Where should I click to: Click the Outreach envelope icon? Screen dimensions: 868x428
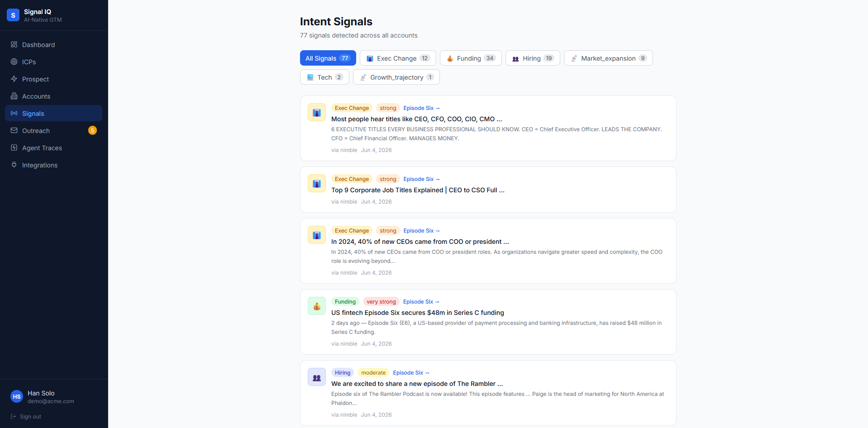tap(14, 130)
